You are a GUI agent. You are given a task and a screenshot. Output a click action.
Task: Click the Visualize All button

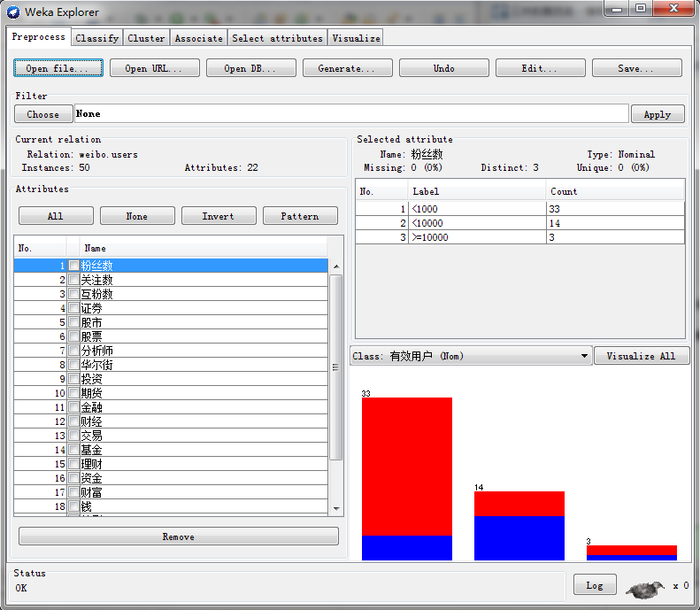642,356
